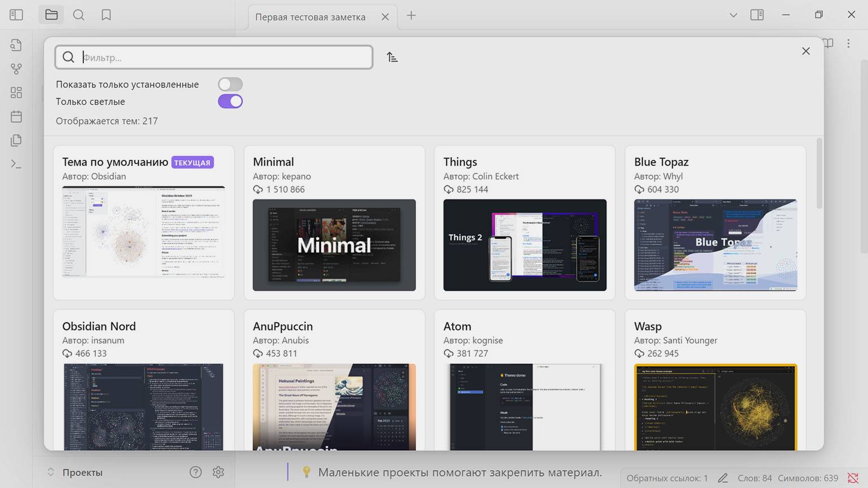Select the 'Первая тестовая заметка' tab
The width and height of the screenshot is (868, 488).
coord(311,17)
